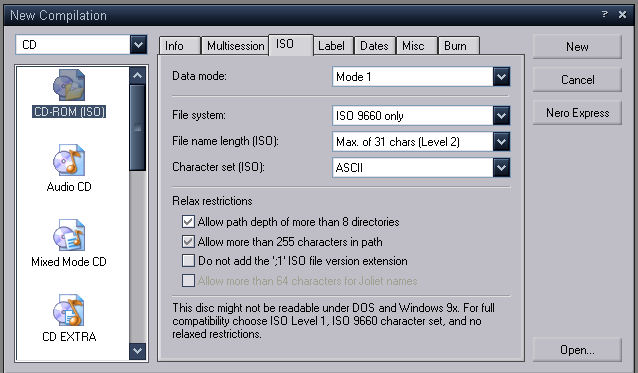Enable Do not add ';1' ISO file version extension
Screen dimensions: 638x373
click(188, 261)
